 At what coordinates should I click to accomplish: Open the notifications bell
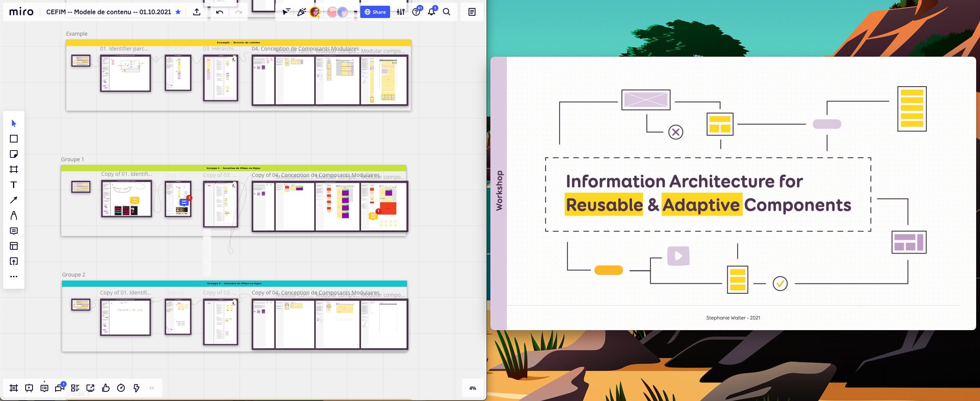(431, 12)
